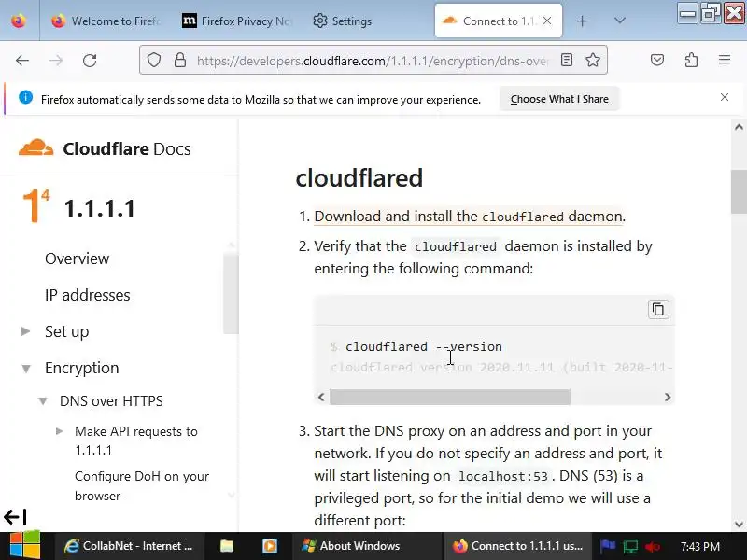
Task: Click the sidebar vertical scrollbar thumb
Action: click(231, 294)
